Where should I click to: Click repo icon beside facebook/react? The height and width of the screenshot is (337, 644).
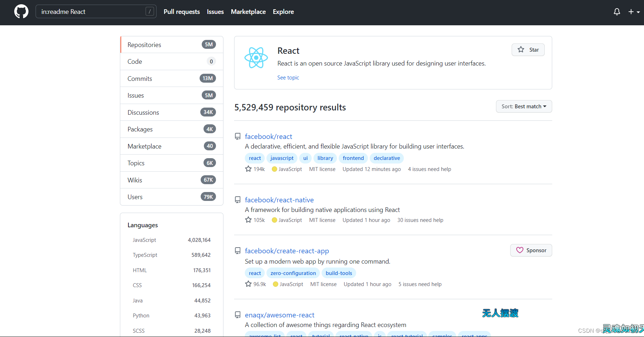(x=238, y=136)
